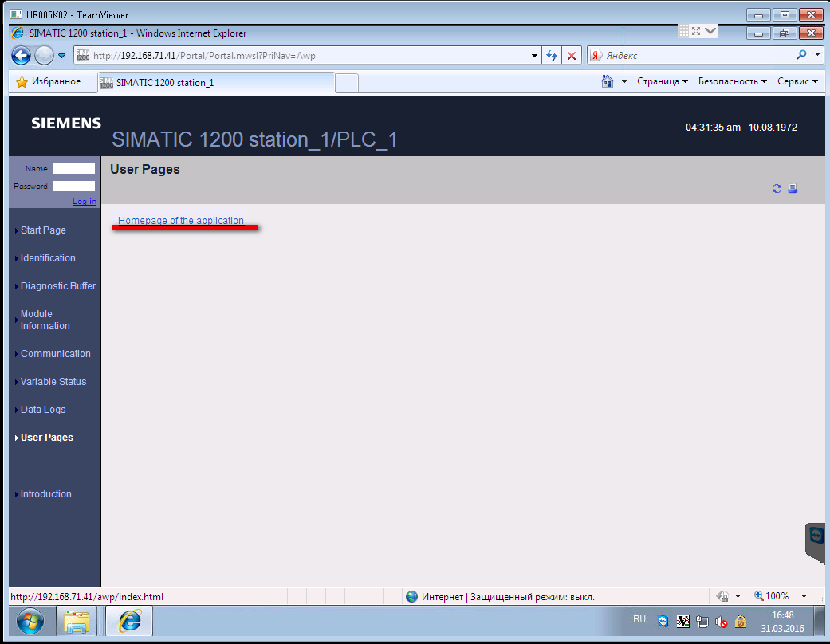Expand the Сервис dropdown menu
The width and height of the screenshot is (830, 644).
point(797,81)
